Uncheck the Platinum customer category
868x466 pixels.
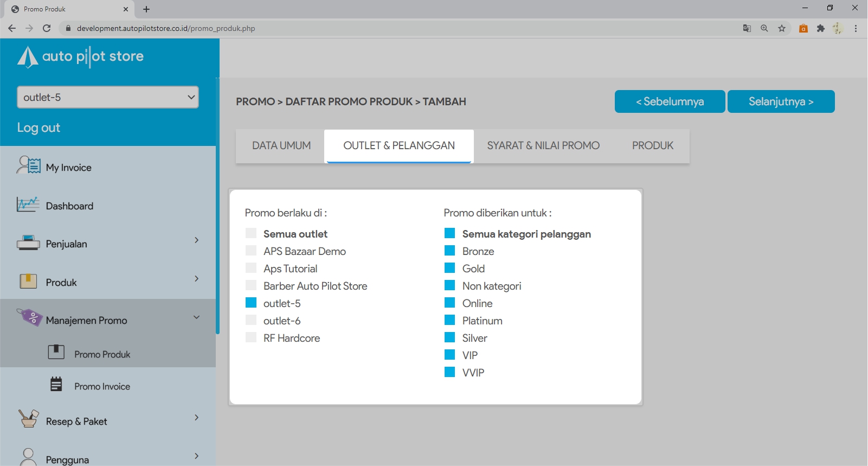coord(449,320)
